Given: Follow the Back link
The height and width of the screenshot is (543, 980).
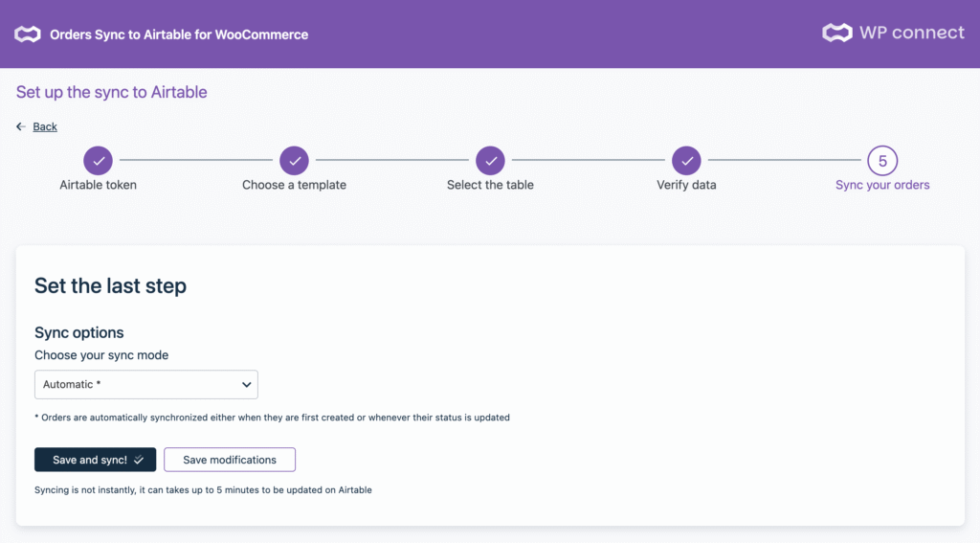Looking at the screenshot, I should point(45,126).
